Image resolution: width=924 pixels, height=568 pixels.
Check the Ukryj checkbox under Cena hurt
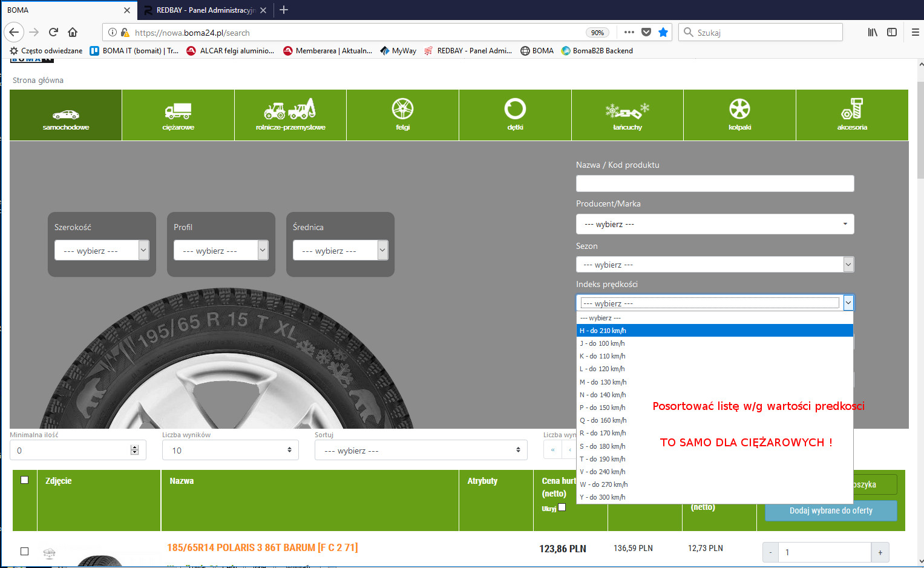pos(562,507)
